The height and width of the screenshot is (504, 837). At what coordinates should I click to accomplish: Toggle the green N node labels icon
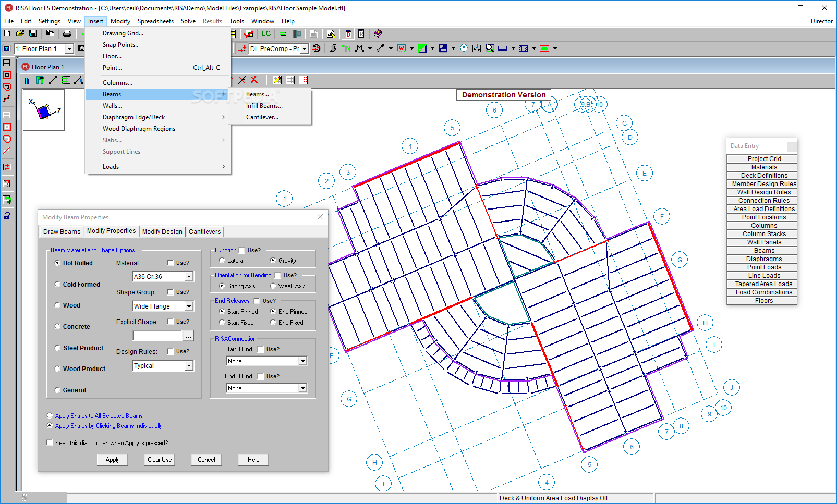(346, 48)
